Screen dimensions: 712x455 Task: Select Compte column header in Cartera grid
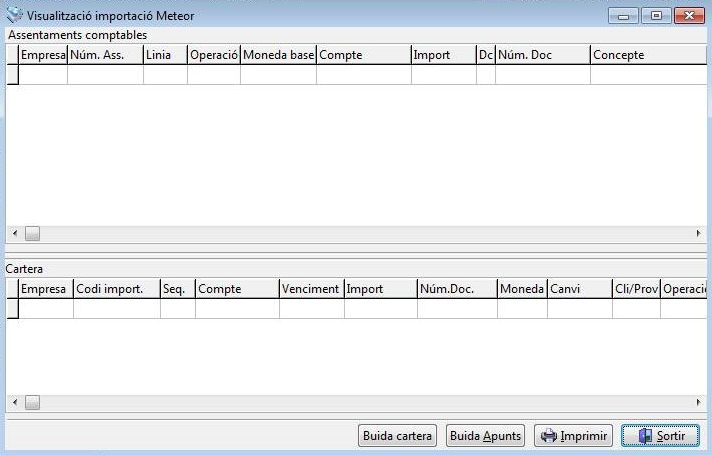pyautogui.click(x=237, y=289)
